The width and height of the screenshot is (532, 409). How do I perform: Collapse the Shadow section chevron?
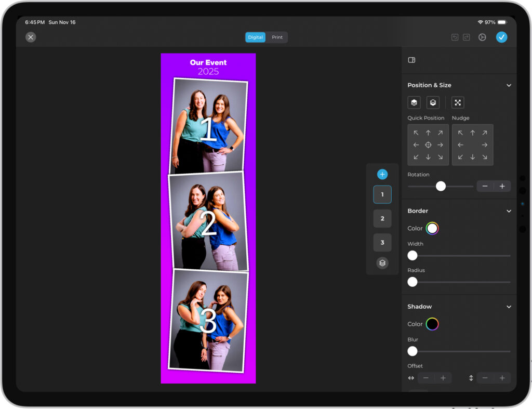(x=509, y=307)
